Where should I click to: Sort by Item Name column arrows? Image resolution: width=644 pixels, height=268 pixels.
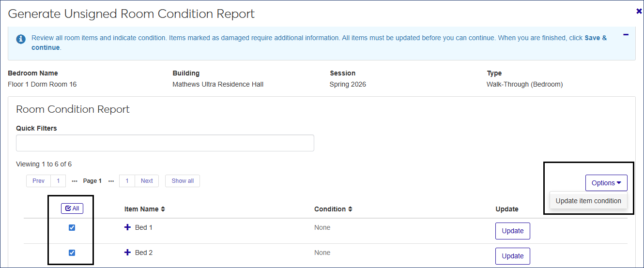coord(163,209)
